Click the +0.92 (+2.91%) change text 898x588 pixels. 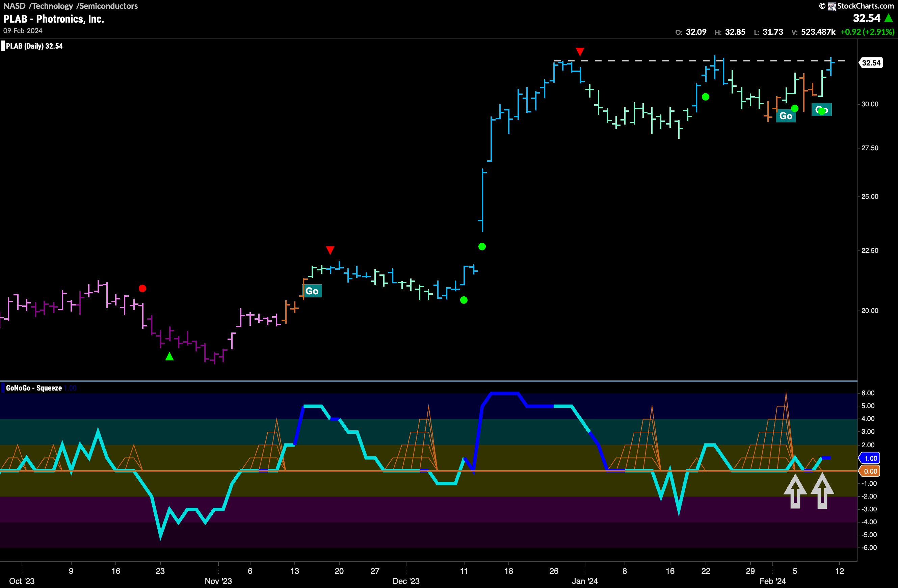point(867,32)
